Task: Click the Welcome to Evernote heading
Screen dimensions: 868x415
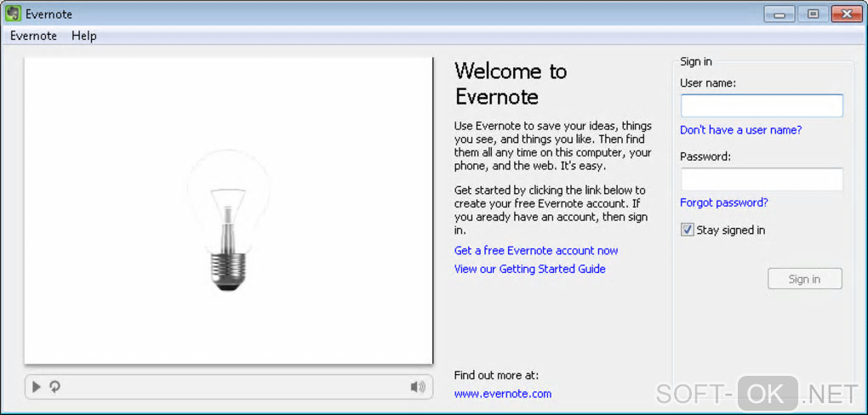Action: (x=511, y=83)
